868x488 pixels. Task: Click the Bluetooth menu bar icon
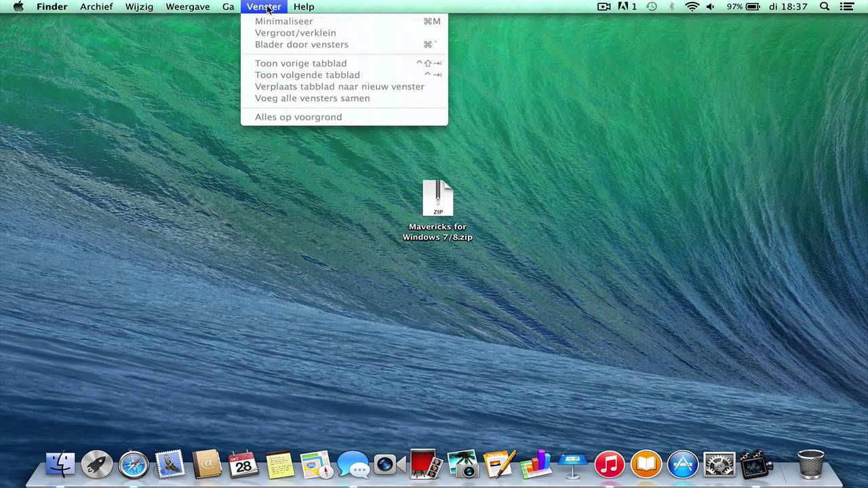point(671,7)
